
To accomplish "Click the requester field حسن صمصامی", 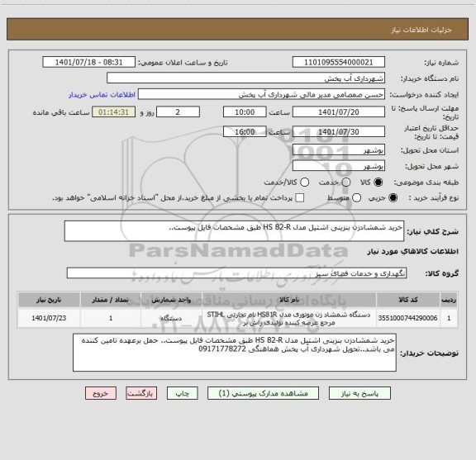I will 261,94.
